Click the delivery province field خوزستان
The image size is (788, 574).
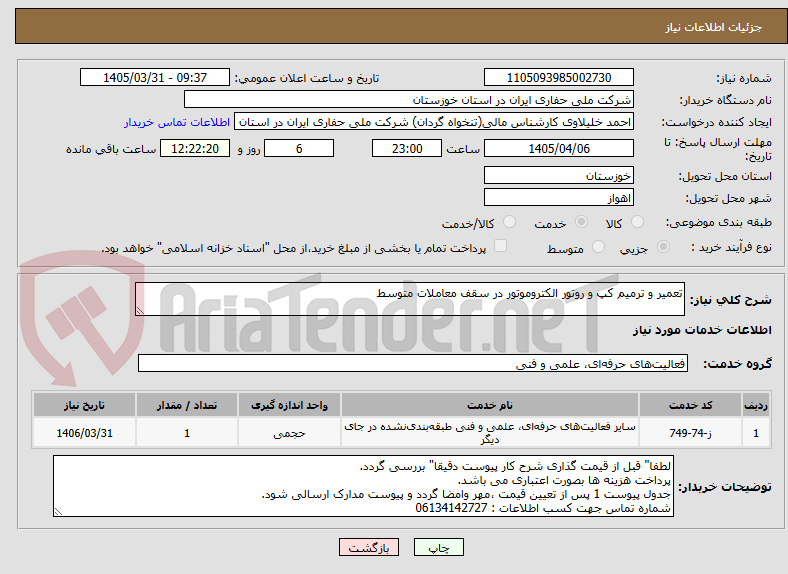point(558,175)
